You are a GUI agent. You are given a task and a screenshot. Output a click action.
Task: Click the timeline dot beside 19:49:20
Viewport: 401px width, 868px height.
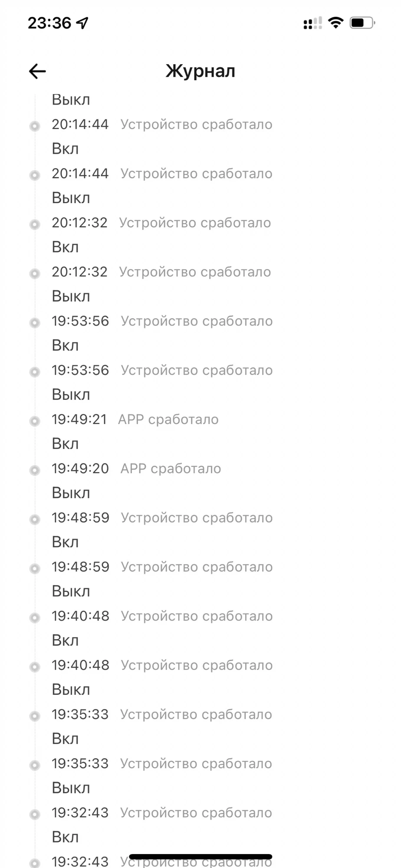pos(35,470)
